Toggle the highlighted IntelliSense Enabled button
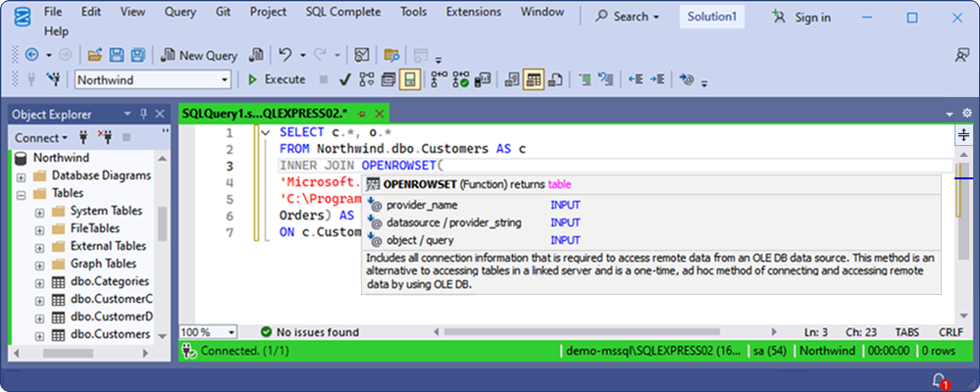The width and height of the screenshot is (980, 392). point(409,79)
